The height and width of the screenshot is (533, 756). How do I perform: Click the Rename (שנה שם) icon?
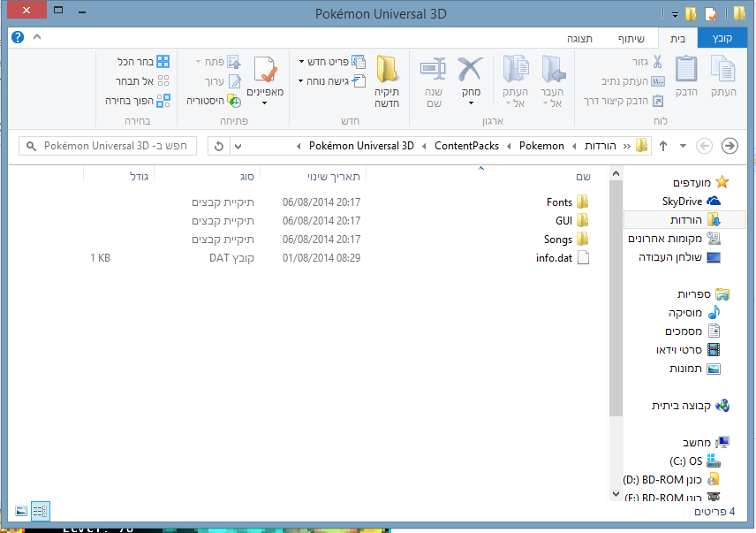pyautogui.click(x=433, y=68)
